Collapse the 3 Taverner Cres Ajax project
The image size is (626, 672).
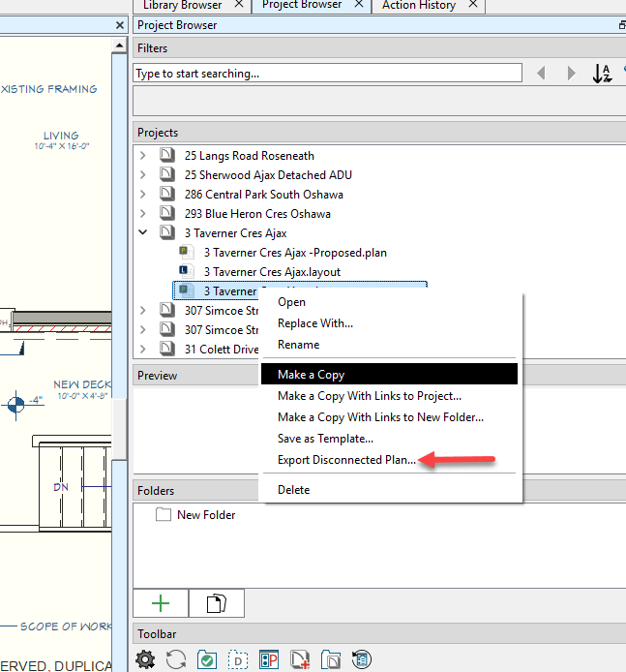point(143,233)
